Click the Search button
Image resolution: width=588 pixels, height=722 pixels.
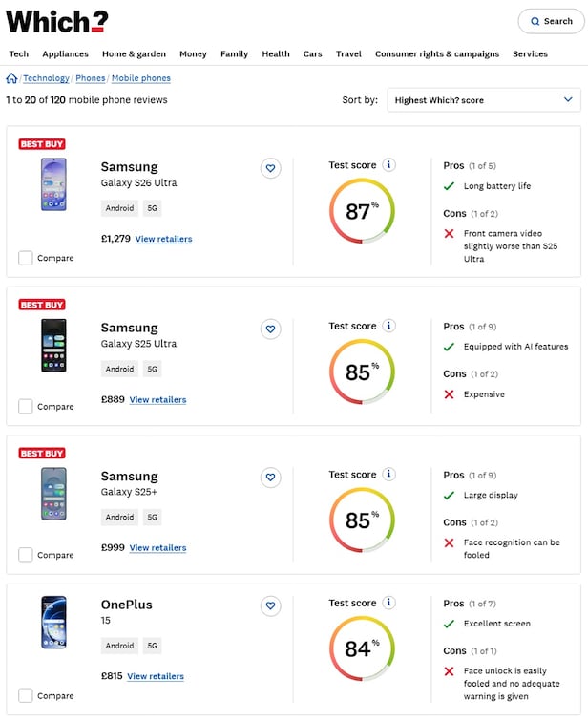pos(549,21)
